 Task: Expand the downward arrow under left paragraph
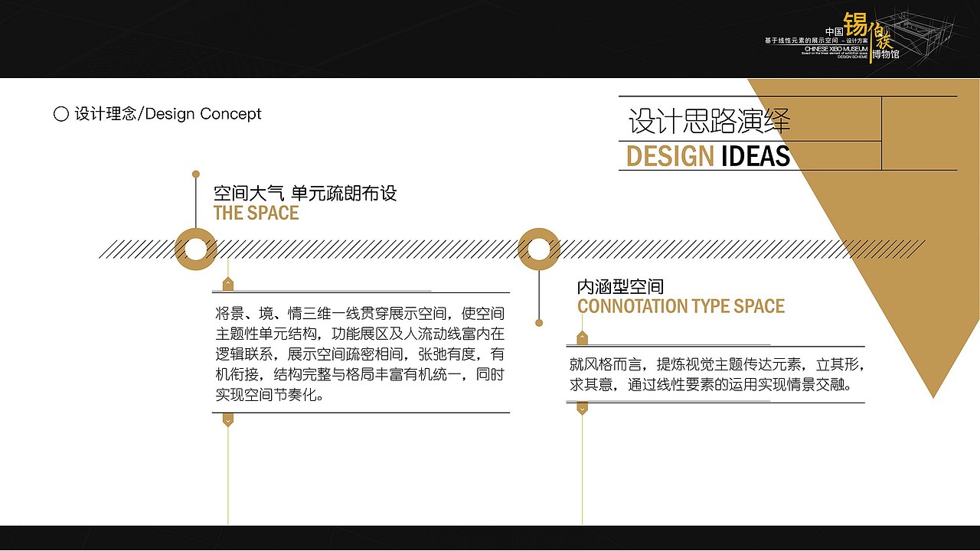[227, 419]
